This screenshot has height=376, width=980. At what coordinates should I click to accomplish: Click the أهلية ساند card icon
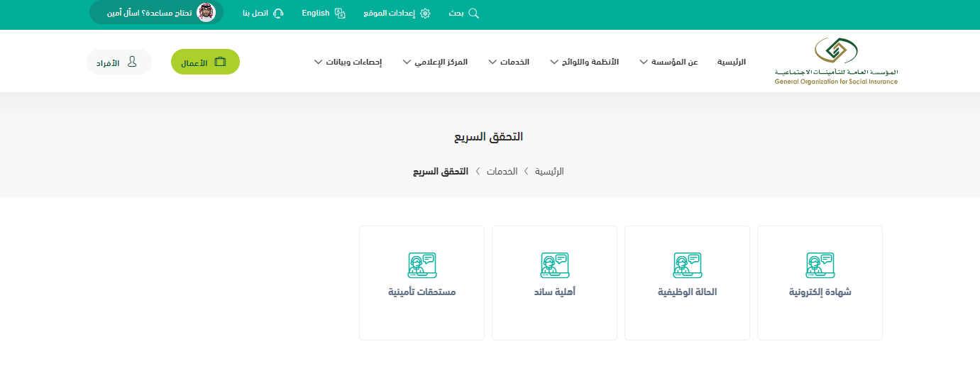click(x=554, y=265)
